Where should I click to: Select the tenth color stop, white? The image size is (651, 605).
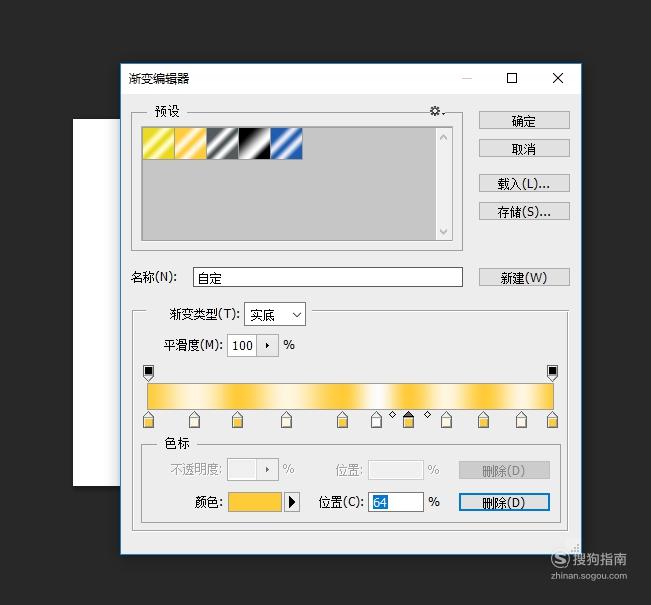(521, 420)
